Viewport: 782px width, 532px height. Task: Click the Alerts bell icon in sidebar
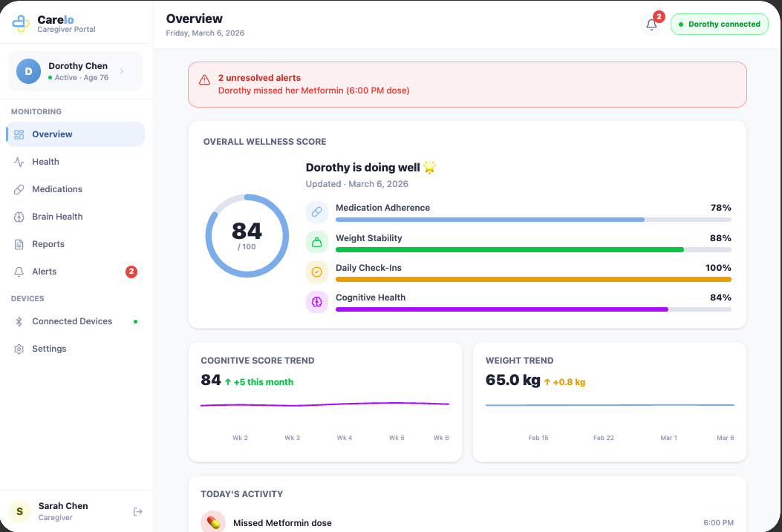point(20,272)
